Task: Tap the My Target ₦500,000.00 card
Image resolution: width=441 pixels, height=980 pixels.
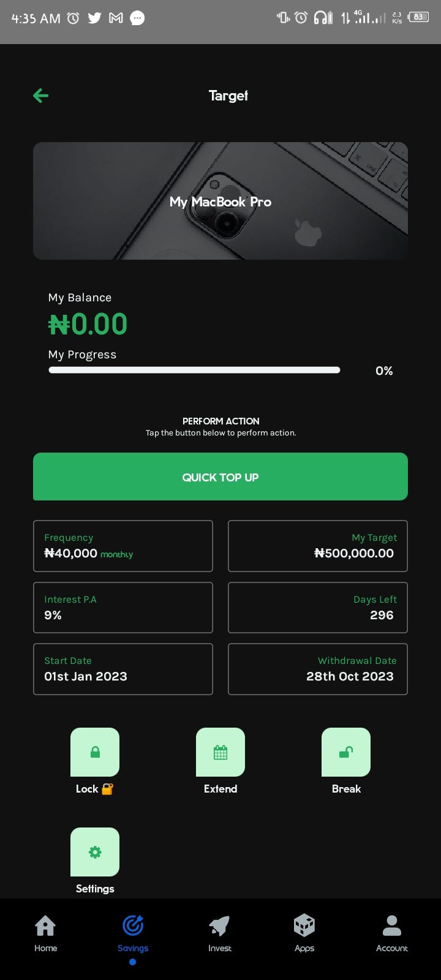Action: 318,546
